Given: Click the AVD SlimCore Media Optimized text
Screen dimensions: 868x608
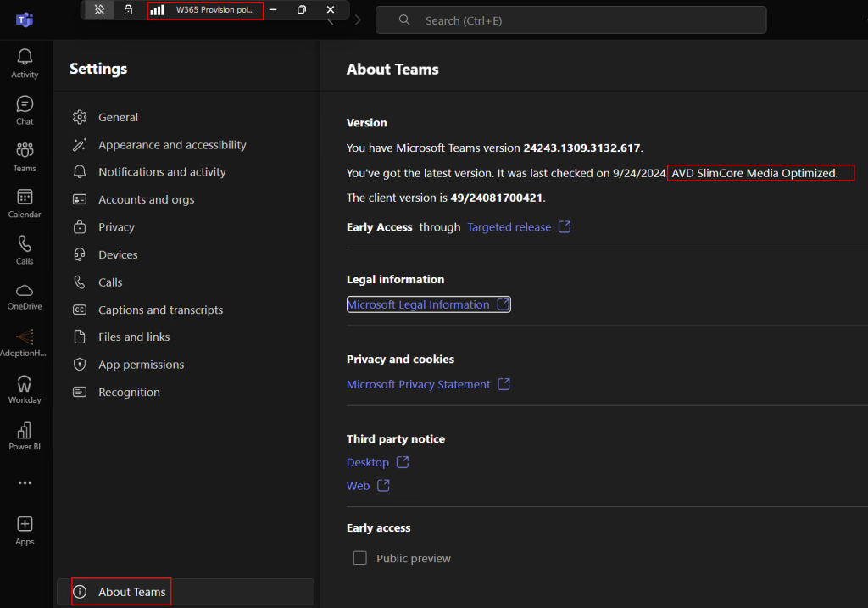Looking at the screenshot, I should coord(754,173).
